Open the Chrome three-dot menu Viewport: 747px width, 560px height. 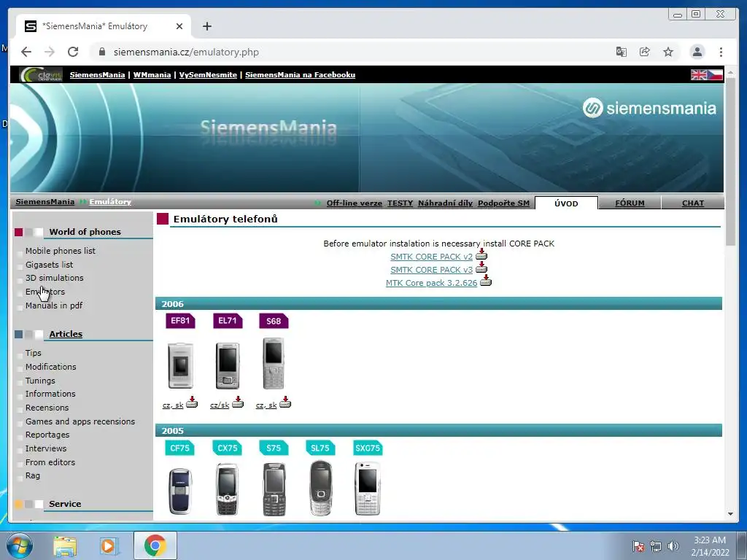(x=721, y=52)
